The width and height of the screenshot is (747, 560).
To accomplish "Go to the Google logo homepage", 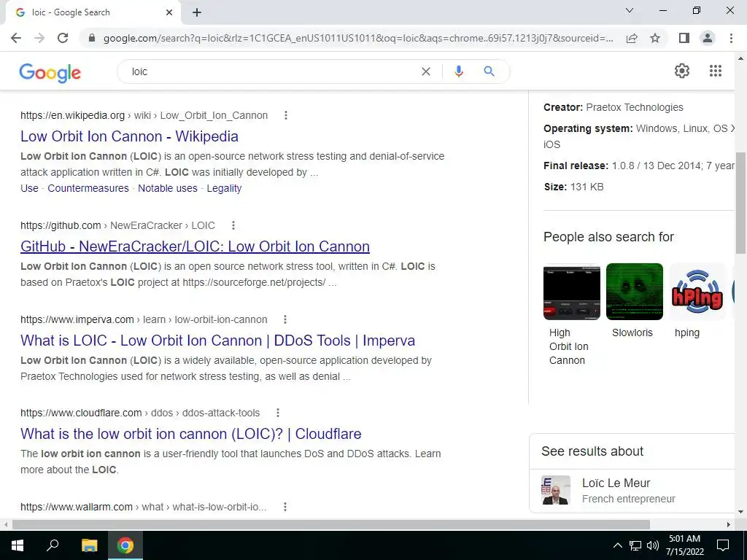I will (x=50, y=72).
